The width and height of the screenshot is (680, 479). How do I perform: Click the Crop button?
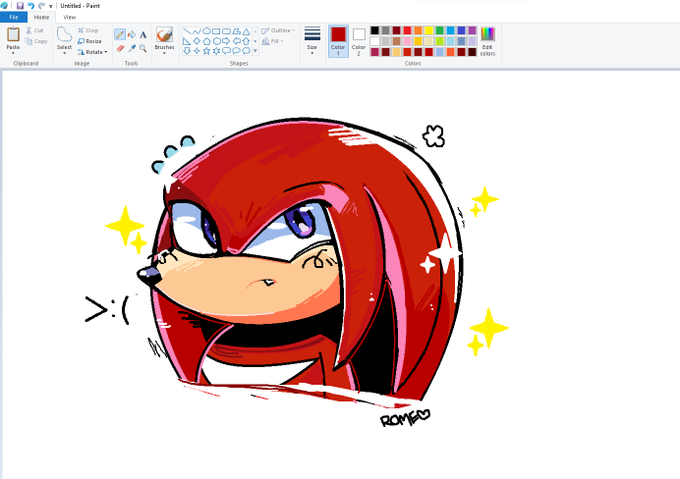click(x=88, y=30)
